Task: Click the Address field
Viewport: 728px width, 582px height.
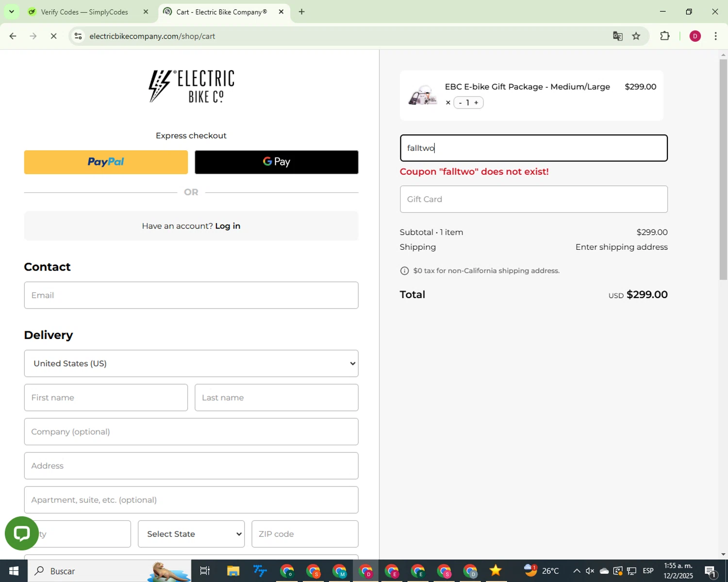Action: [x=191, y=466]
